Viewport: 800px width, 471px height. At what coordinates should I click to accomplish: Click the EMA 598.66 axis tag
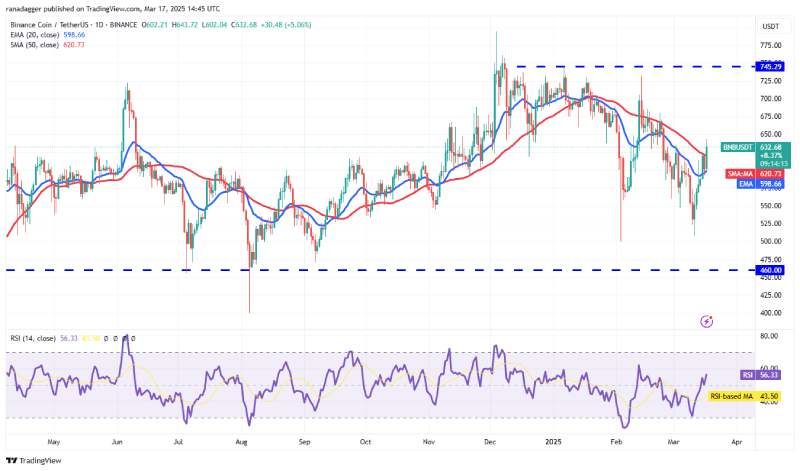point(760,184)
